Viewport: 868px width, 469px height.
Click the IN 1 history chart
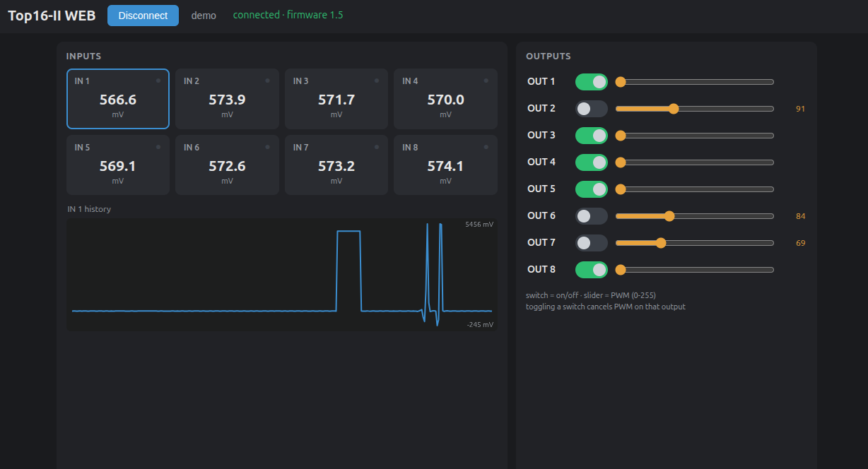[282, 275]
